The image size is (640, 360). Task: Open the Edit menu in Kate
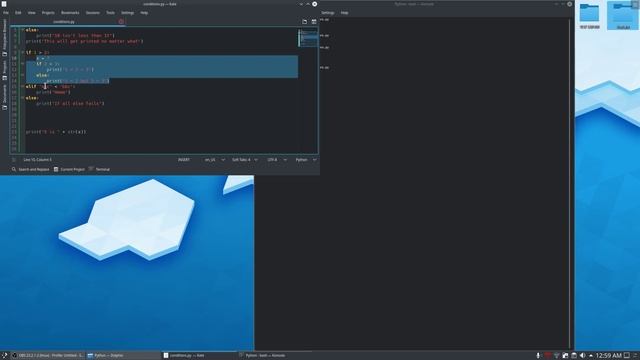click(x=18, y=13)
